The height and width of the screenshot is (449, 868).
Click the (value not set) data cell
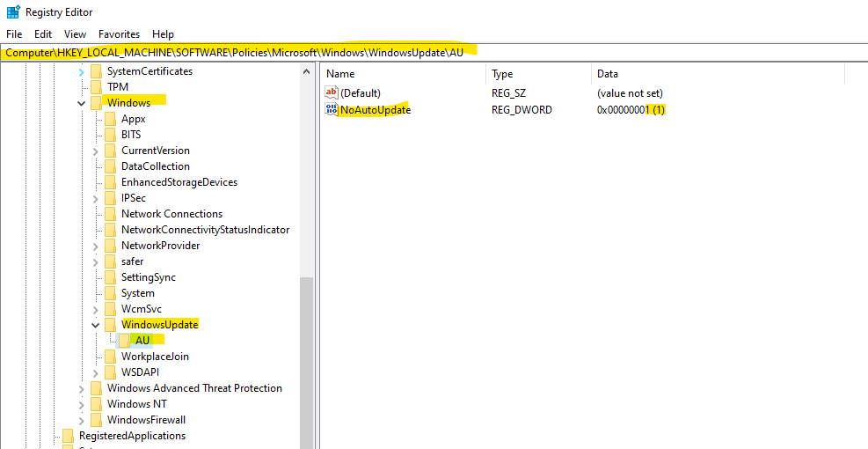[x=630, y=93]
